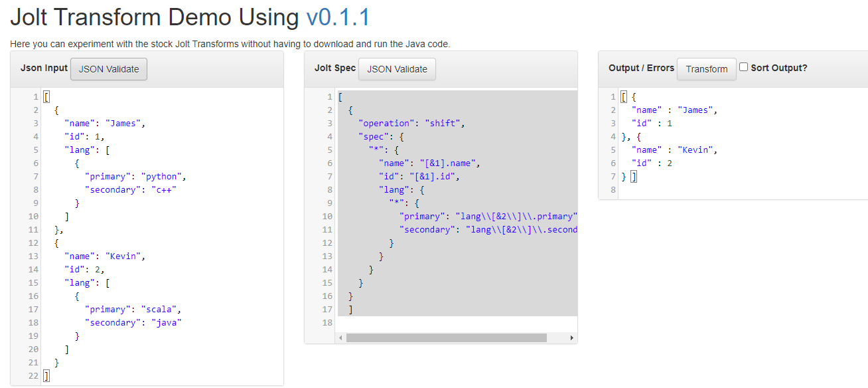Click line number 22 in Json Input gutter
Screen dimensions: 868x388
tap(33, 376)
